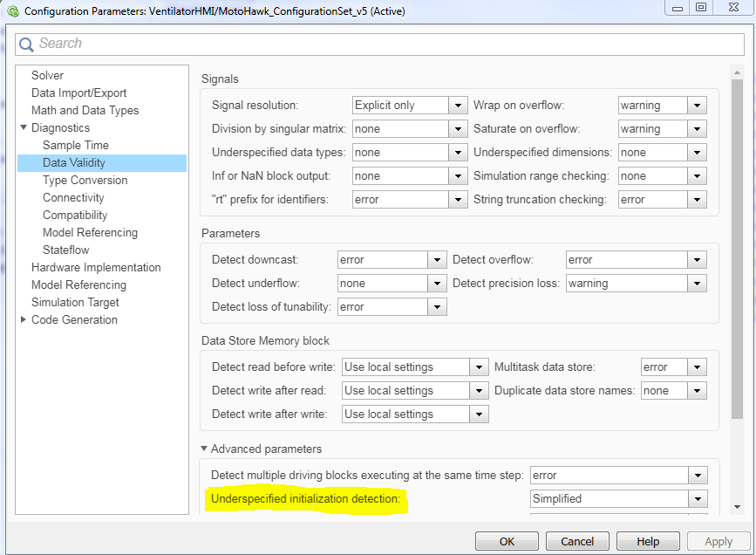Screen dimensions: 756x555
Task: Collapse the Advanced parameters section
Action: click(204, 449)
